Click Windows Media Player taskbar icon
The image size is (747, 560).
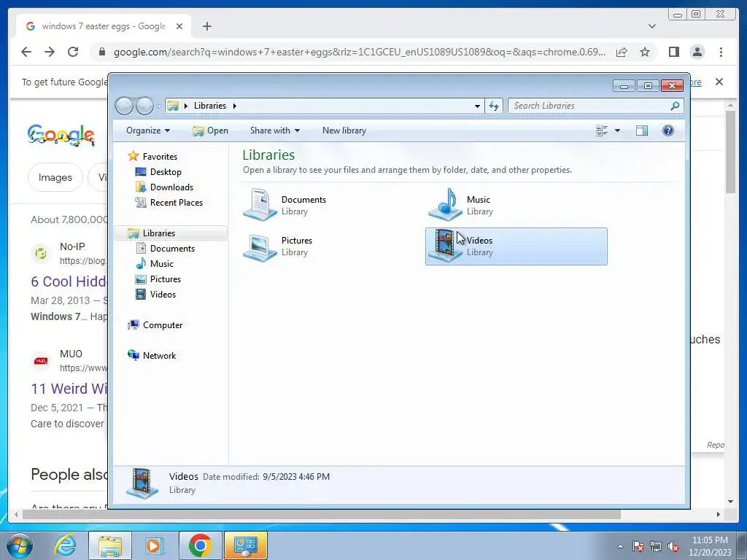[155, 545]
